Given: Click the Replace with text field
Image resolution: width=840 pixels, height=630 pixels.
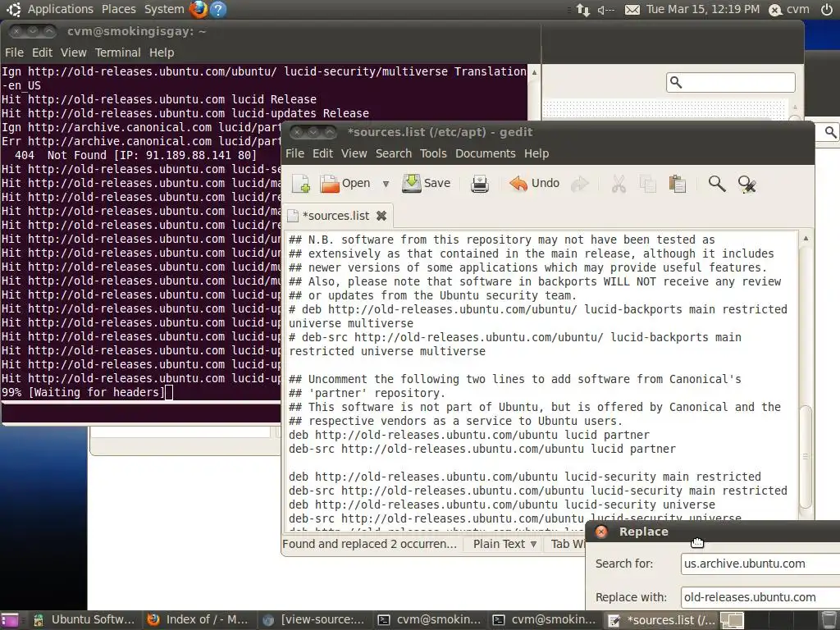Looking at the screenshot, I should point(760,597).
